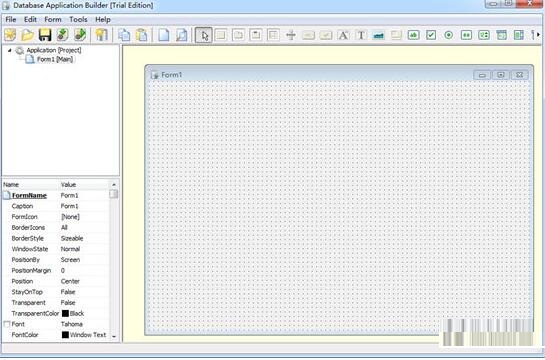Click the property grid scroll down arrow

coord(114,336)
